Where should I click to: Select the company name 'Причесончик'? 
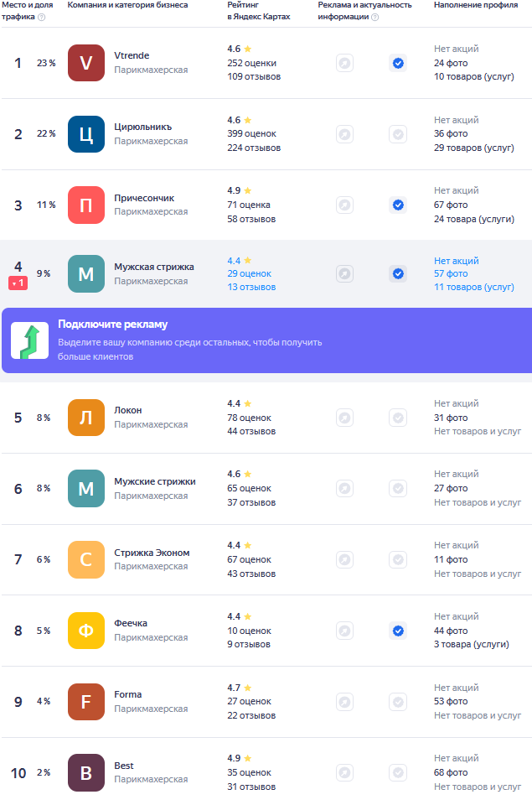(x=144, y=198)
